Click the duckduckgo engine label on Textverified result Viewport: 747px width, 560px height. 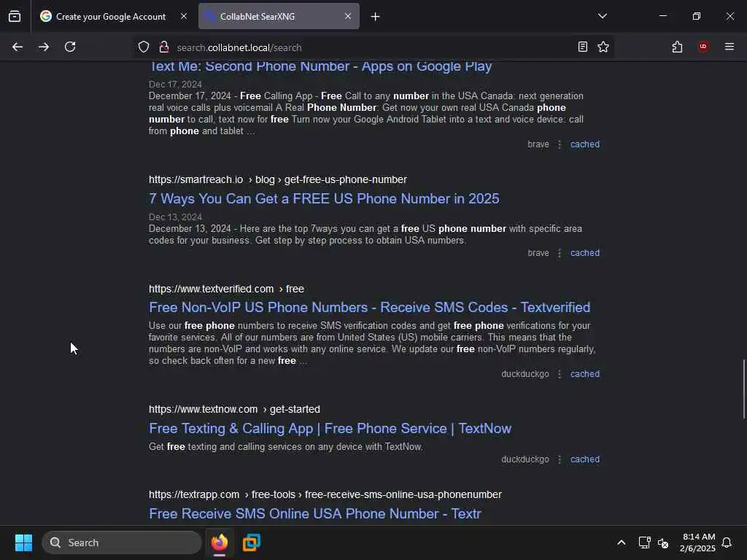(525, 374)
